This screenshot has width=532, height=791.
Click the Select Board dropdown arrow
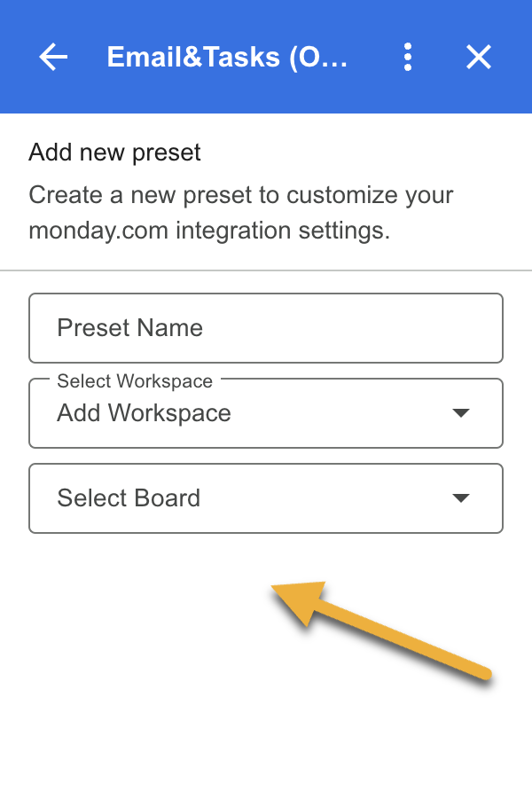(x=460, y=498)
